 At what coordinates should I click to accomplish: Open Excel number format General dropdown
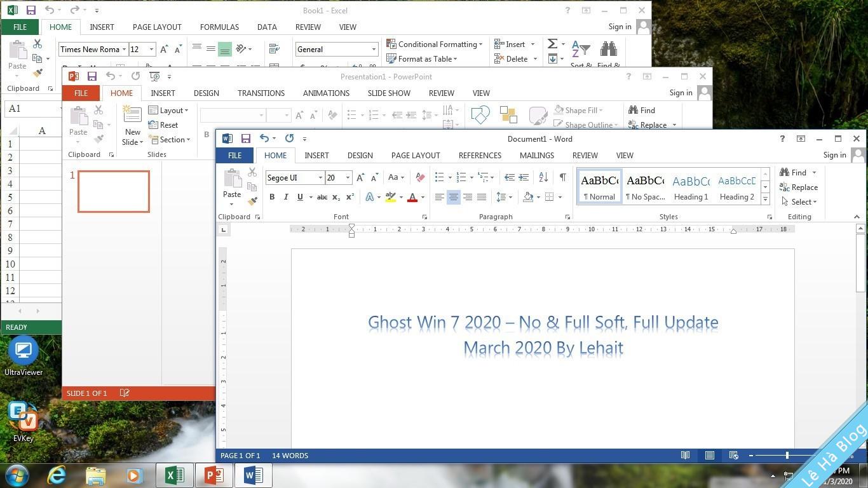[x=374, y=50]
